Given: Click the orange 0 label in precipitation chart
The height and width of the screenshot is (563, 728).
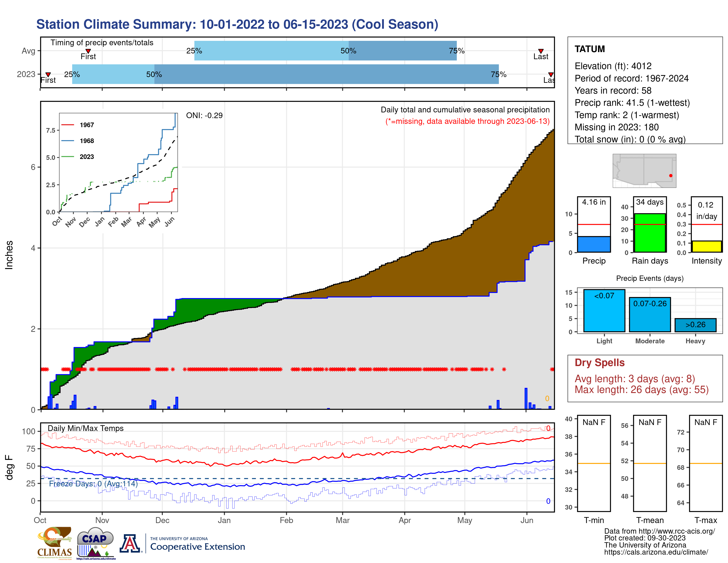Looking at the screenshot, I should pos(547,399).
